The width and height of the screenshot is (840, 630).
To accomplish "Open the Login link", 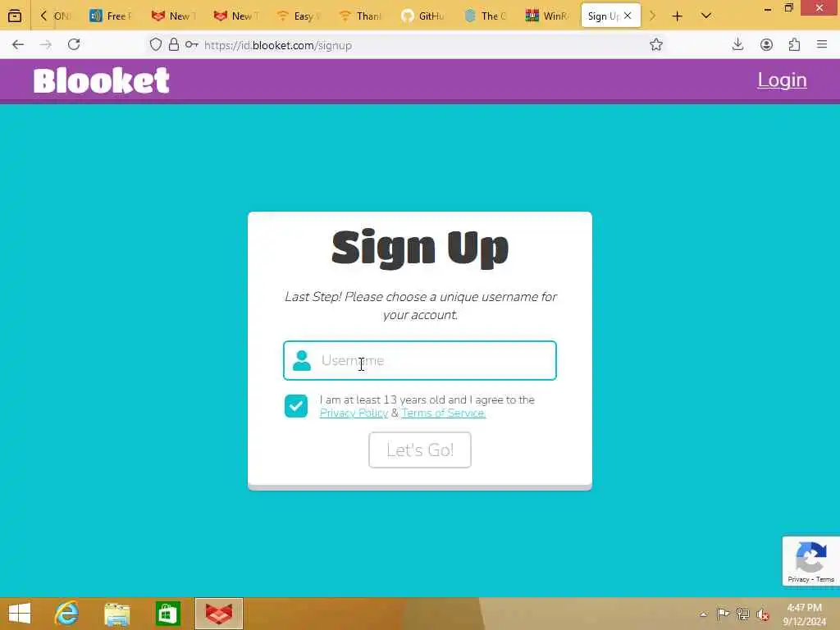I will tap(782, 80).
